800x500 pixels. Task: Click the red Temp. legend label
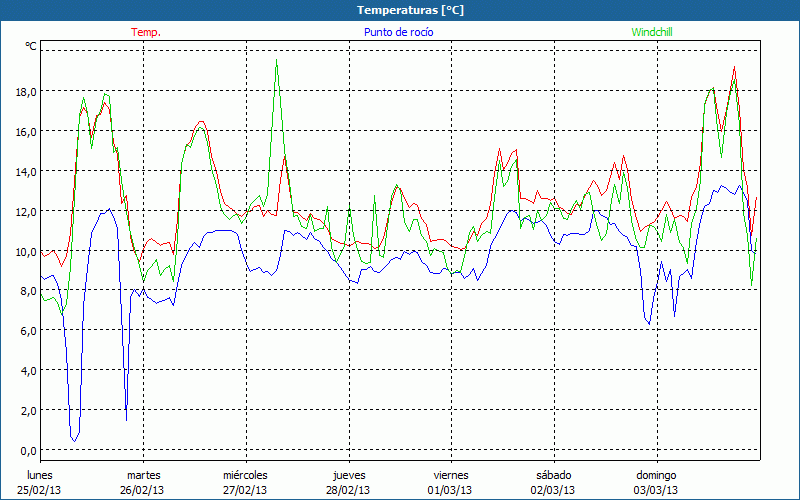pyautogui.click(x=146, y=32)
